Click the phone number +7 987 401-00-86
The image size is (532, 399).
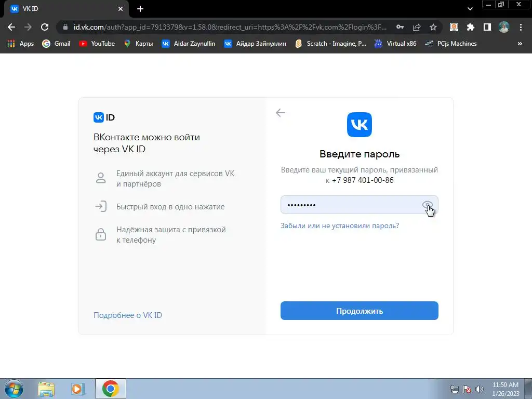(x=363, y=180)
